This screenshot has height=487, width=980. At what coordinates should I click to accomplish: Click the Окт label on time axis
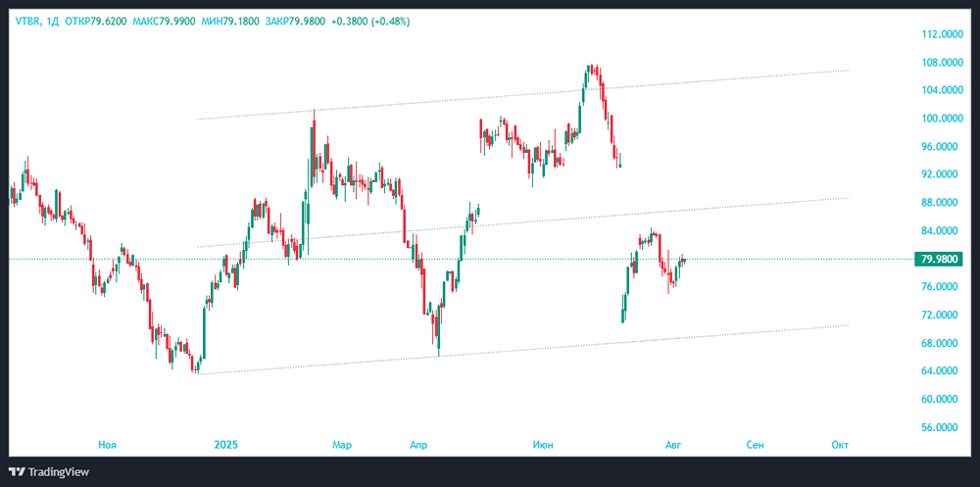click(x=840, y=445)
